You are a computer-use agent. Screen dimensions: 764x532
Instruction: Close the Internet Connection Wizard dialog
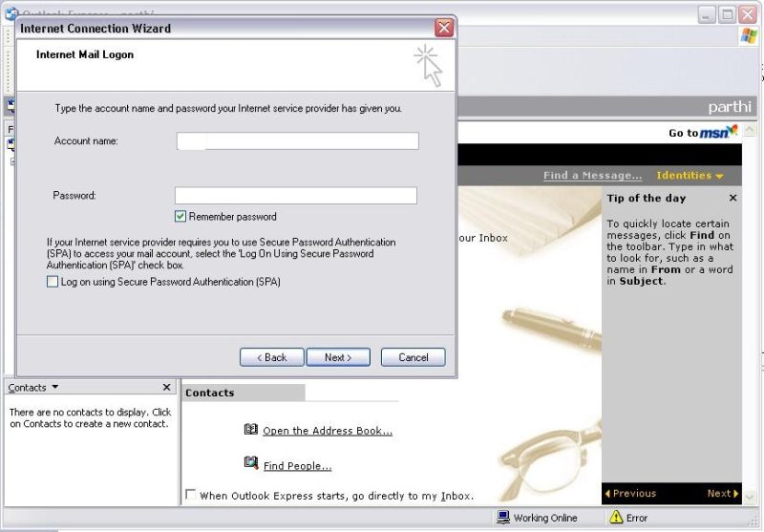[444, 28]
